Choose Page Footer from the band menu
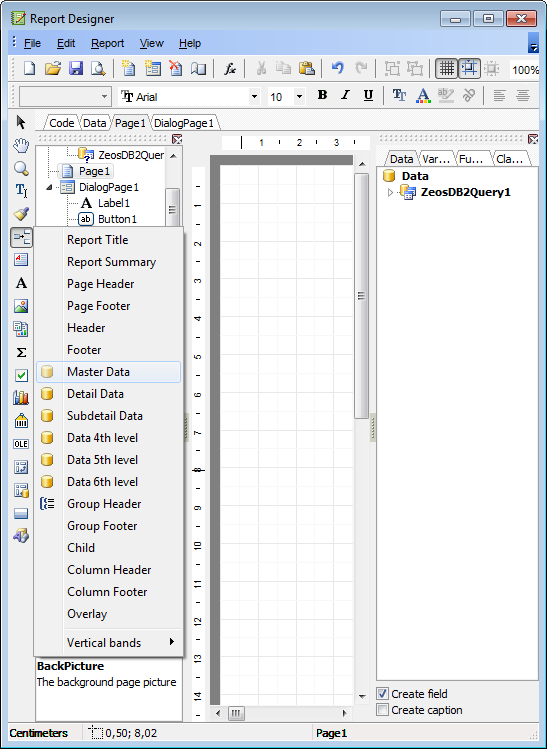This screenshot has height=749, width=547. tap(108, 306)
